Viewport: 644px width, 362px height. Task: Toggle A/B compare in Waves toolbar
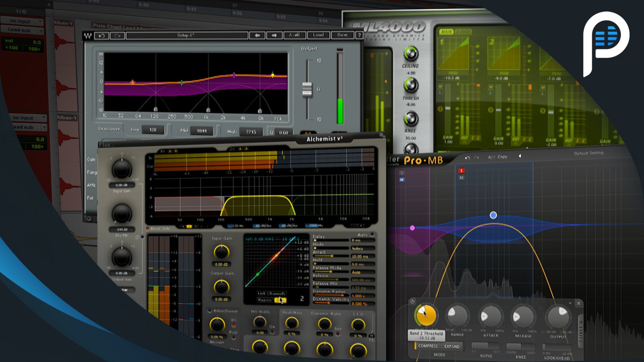point(295,35)
